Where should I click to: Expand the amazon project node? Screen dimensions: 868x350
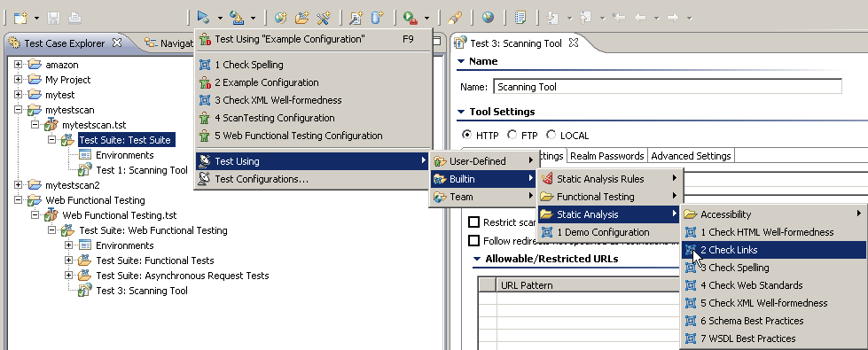point(19,65)
